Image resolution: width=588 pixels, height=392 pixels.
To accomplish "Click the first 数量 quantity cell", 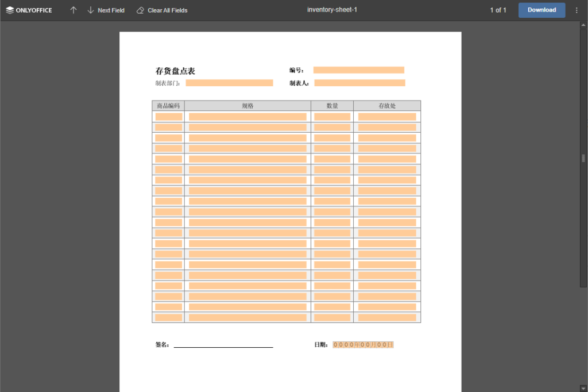I will (332, 116).
